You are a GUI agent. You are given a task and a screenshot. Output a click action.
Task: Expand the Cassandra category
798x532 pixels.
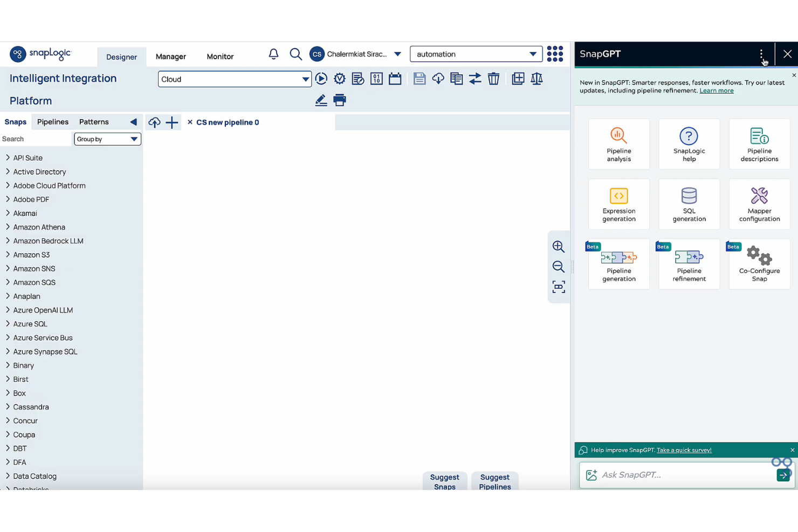8,407
